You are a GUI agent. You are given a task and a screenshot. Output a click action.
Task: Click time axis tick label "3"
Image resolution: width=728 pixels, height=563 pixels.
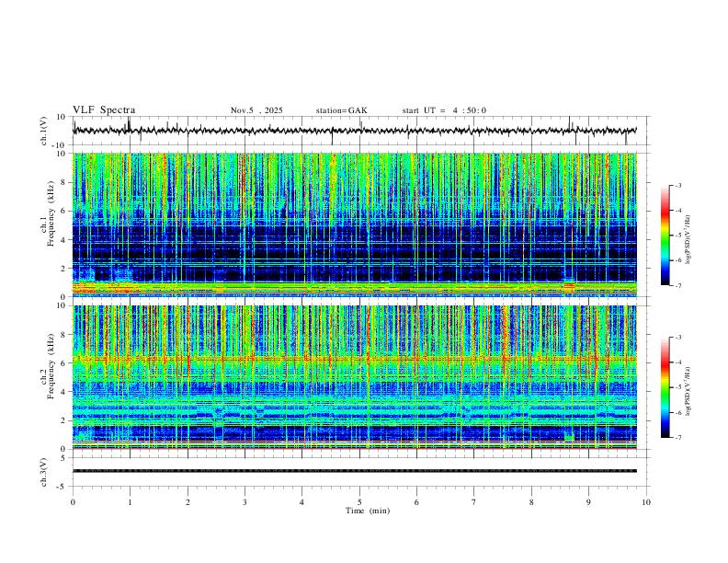[245, 502]
